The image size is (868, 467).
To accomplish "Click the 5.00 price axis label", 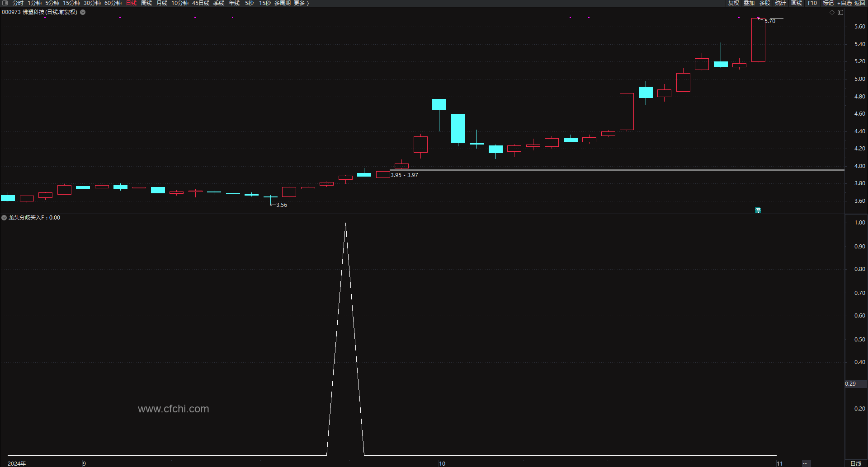I will (x=859, y=79).
